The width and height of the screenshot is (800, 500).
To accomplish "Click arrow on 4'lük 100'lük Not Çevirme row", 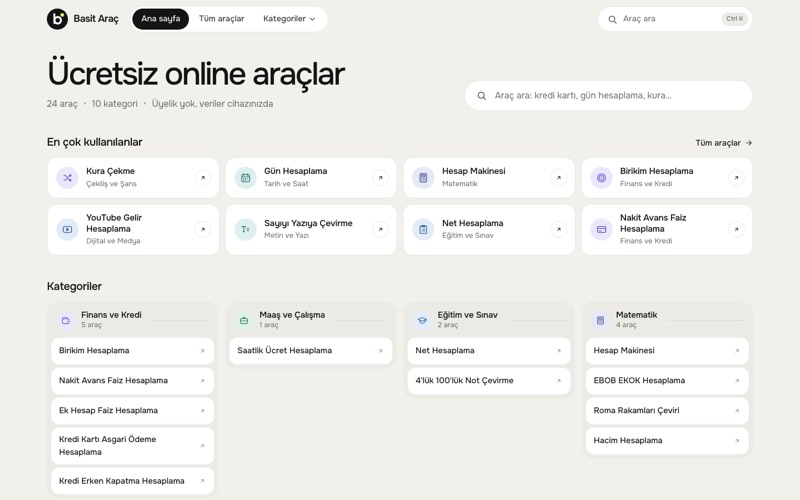I will [x=559, y=381].
